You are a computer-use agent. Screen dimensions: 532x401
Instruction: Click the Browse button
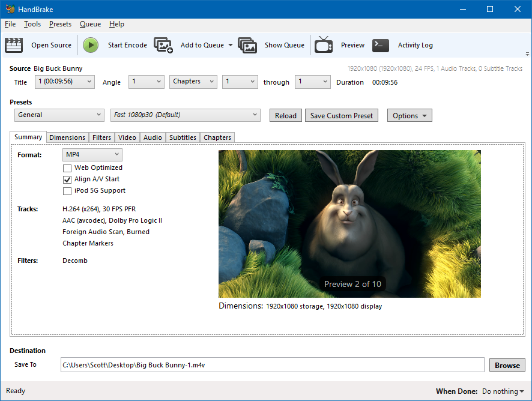tap(507, 366)
